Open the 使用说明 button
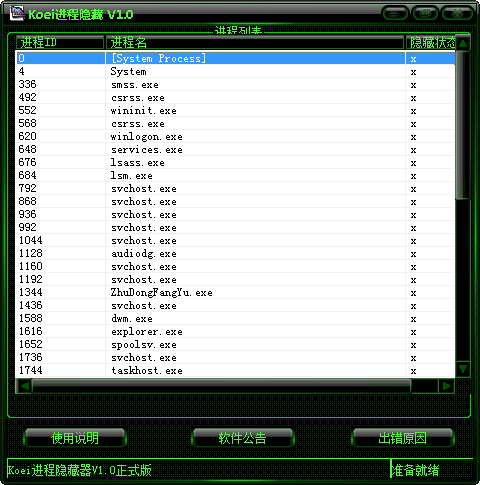 pos(75,438)
